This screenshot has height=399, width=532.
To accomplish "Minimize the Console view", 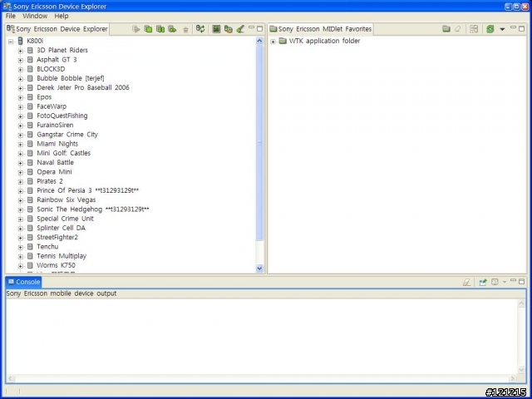I will point(514,281).
